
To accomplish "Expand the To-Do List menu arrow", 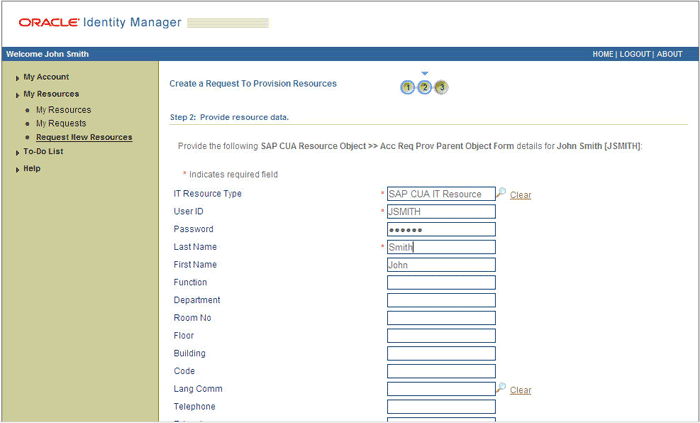I will pyautogui.click(x=17, y=153).
